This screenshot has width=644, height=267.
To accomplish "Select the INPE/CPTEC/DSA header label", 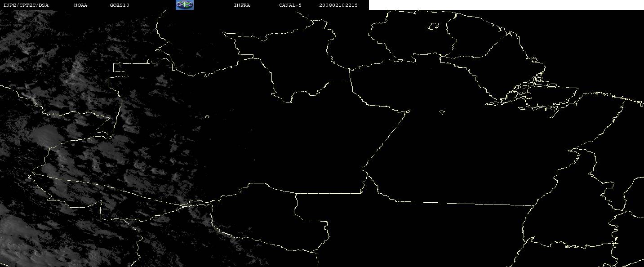I will [x=26, y=5].
